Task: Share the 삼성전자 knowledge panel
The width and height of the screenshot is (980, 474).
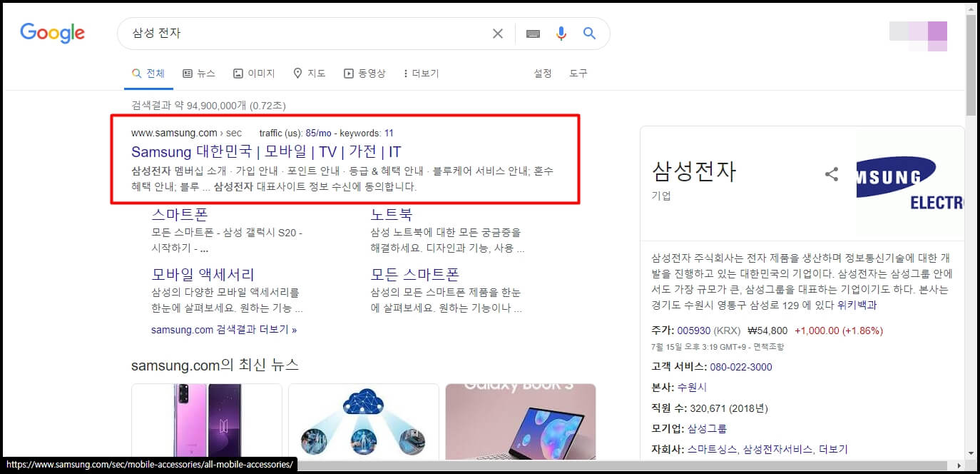Action: tap(832, 173)
